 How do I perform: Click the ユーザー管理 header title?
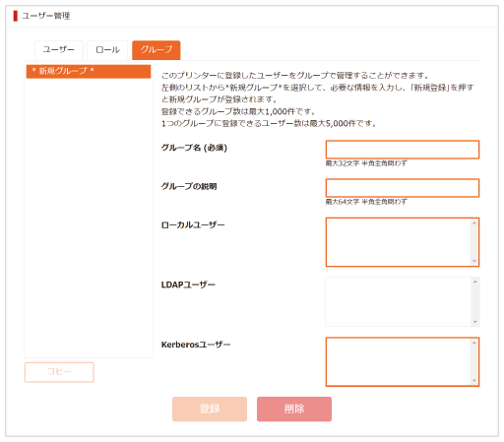coord(46,16)
